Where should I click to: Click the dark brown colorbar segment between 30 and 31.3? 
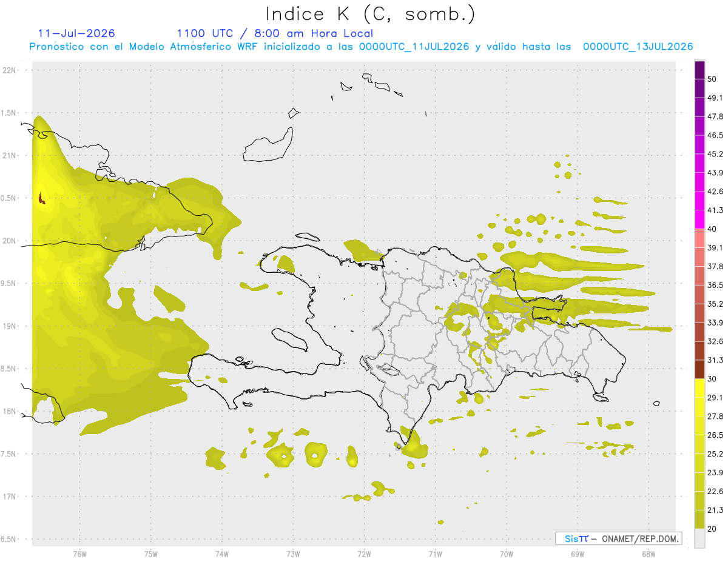click(x=699, y=369)
